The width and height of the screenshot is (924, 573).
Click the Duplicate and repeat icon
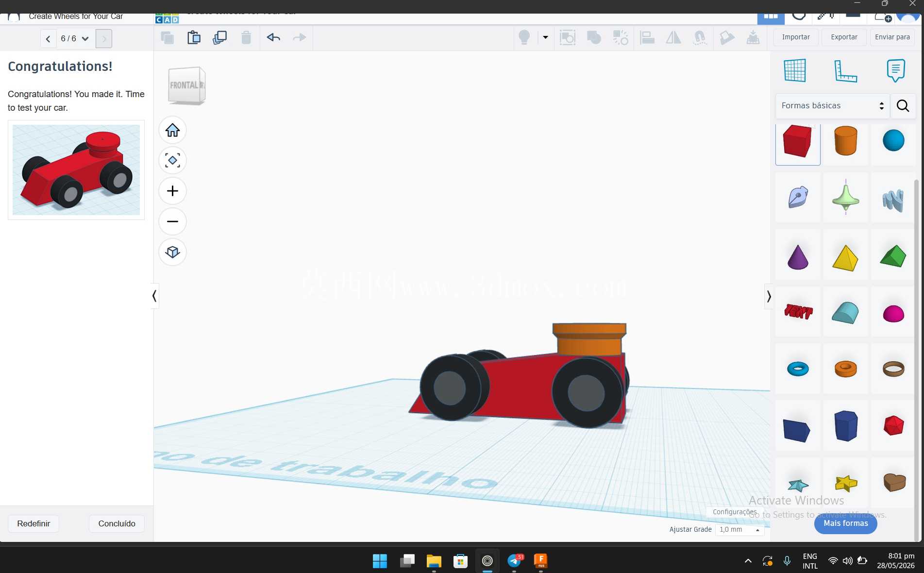coord(220,37)
